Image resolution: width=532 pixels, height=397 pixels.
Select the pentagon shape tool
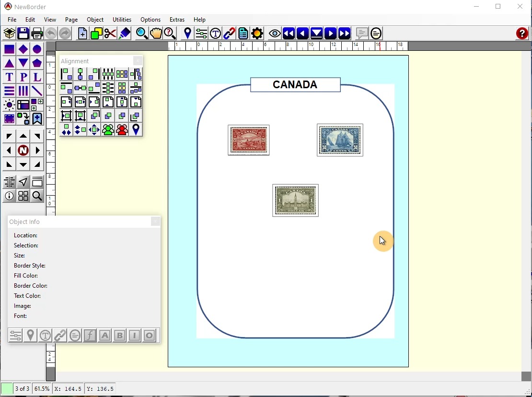pyautogui.click(x=37, y=63)
